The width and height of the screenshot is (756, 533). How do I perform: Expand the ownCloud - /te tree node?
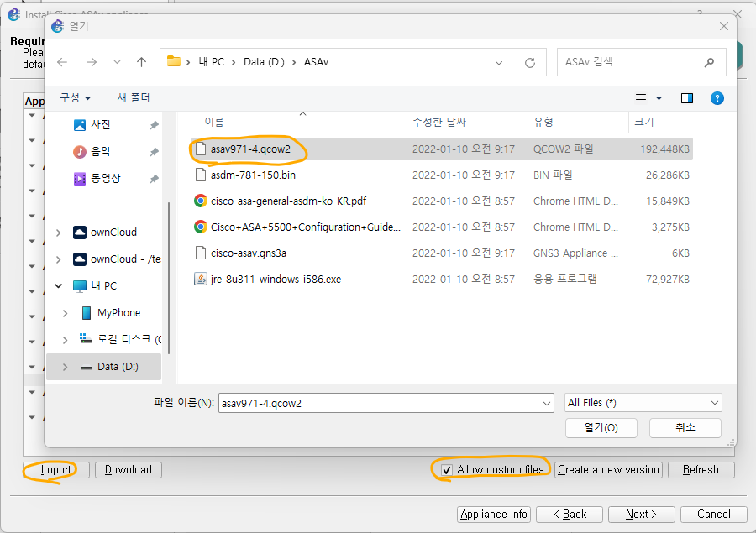(58, 259)
